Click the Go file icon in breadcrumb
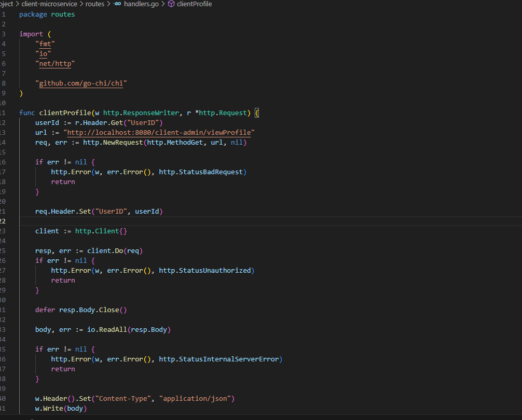The height and width of the screenshot is (420, 522). [x=117, y=4]
